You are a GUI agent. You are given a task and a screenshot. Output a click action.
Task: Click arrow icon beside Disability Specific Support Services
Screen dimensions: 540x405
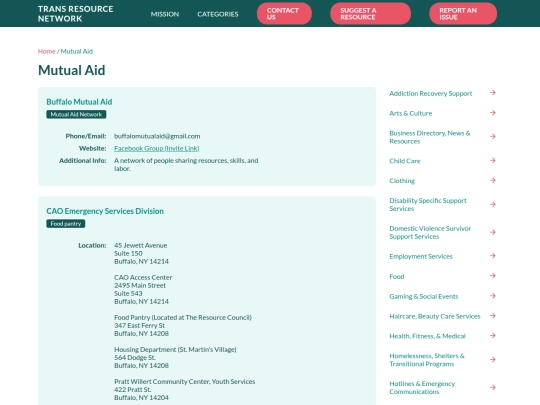click(493, 205)
